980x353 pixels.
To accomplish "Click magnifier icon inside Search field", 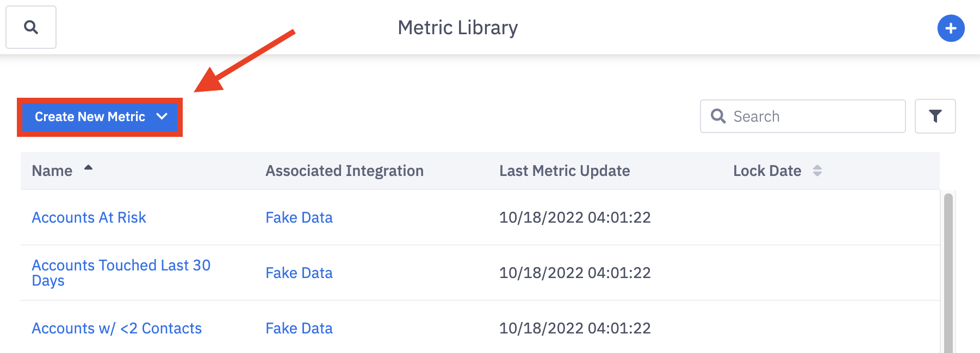I will point(718,116).
